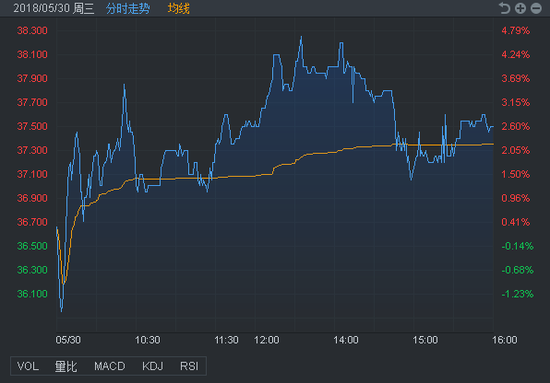This screenshot has width=550, height=383.
Task: Click the 2018/05/30 周三 date label
Action: [x=54, y=8]
